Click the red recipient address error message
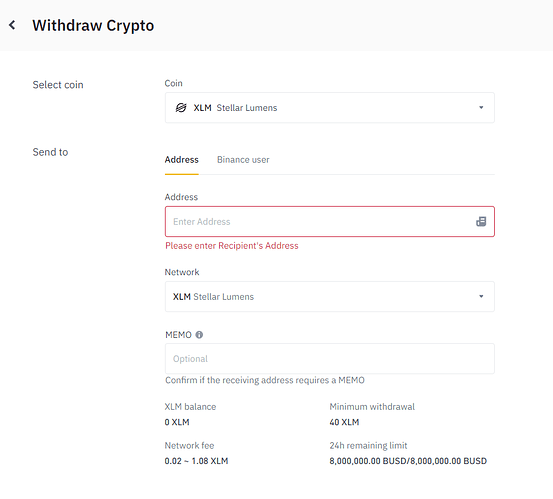The image size is (553, 499). coord(232,246)
